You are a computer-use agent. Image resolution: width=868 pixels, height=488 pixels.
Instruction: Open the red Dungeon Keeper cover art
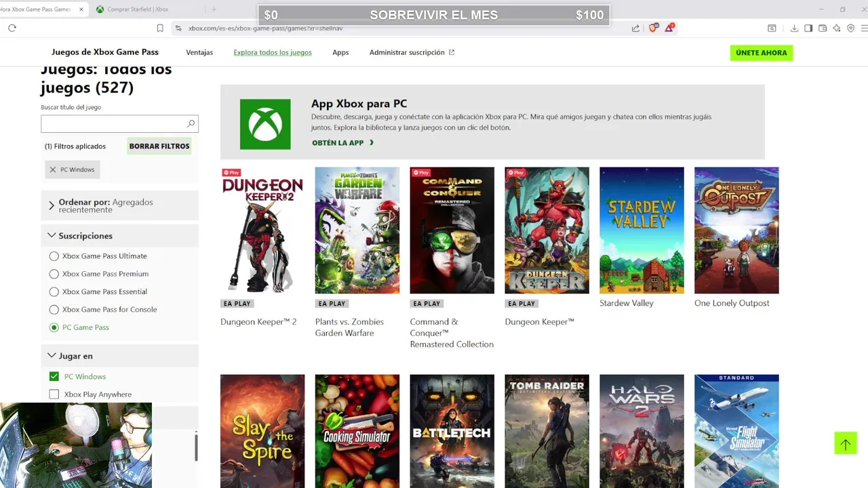pos(547,230)
